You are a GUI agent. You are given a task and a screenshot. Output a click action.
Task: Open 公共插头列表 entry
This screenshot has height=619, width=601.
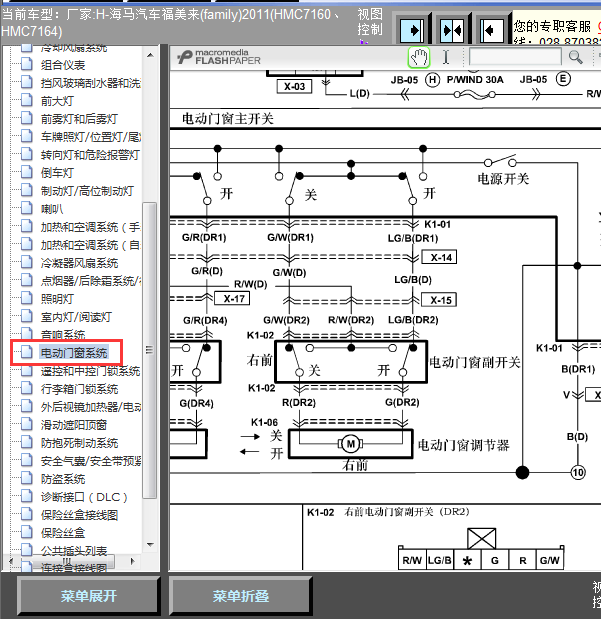point(74,551)
